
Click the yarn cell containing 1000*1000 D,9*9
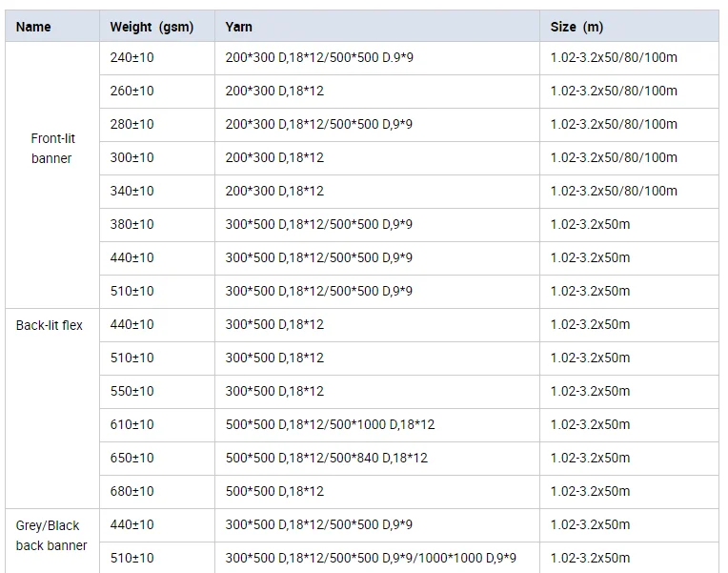[377, 558]
